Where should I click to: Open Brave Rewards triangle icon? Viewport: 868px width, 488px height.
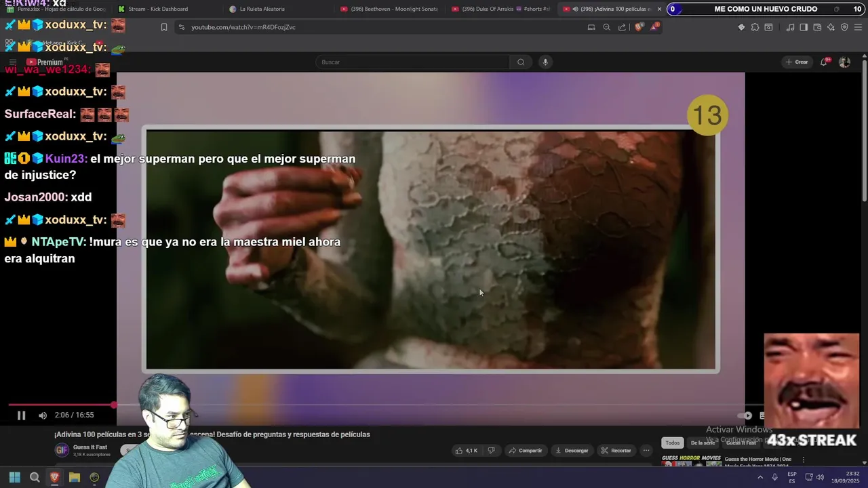click(x=654, y=27)
